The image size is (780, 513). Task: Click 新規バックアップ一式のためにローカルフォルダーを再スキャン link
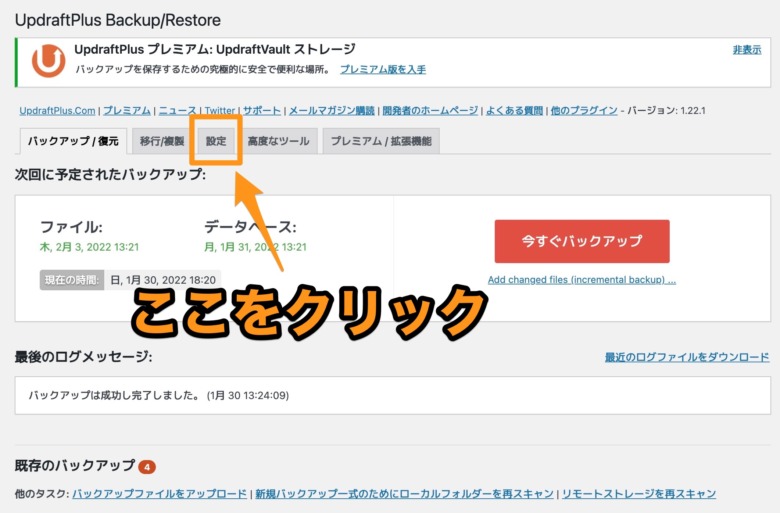pos(404,494)
